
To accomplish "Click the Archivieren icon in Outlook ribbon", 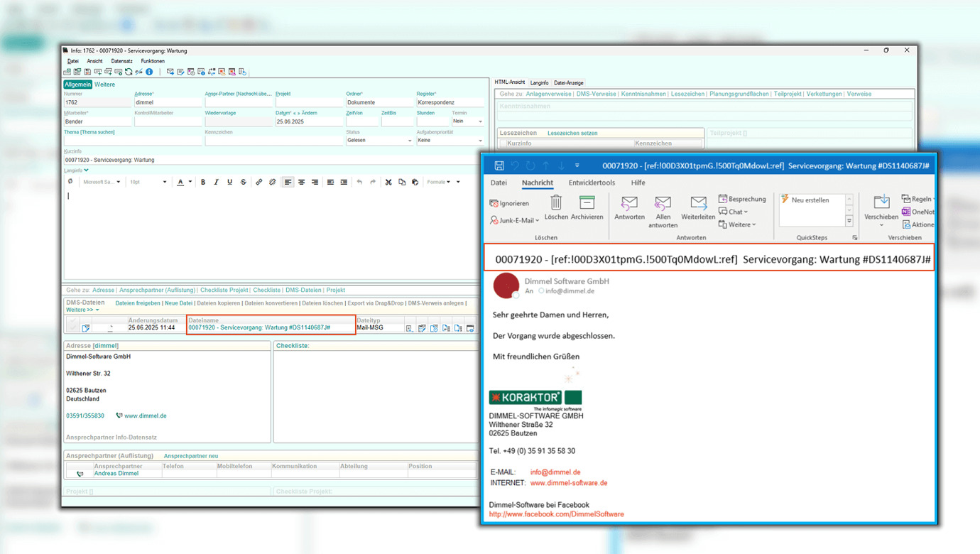I will click(x=587, y=203).
